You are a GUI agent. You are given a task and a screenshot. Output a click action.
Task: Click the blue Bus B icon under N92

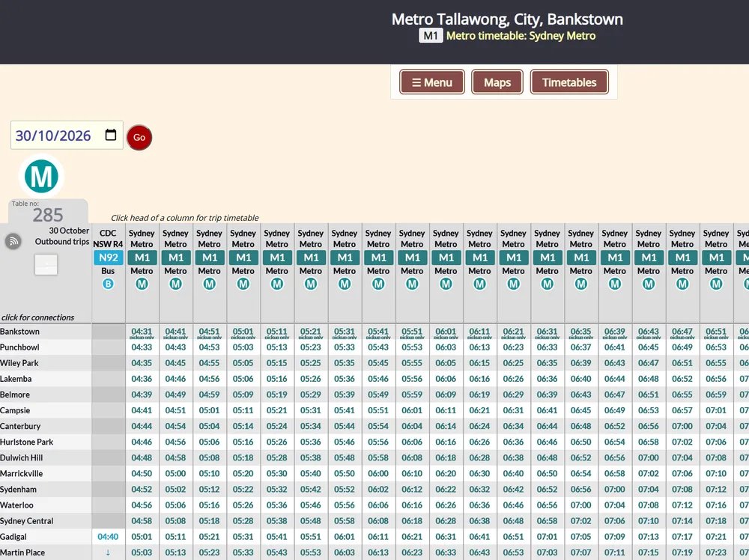coord(108,284)
